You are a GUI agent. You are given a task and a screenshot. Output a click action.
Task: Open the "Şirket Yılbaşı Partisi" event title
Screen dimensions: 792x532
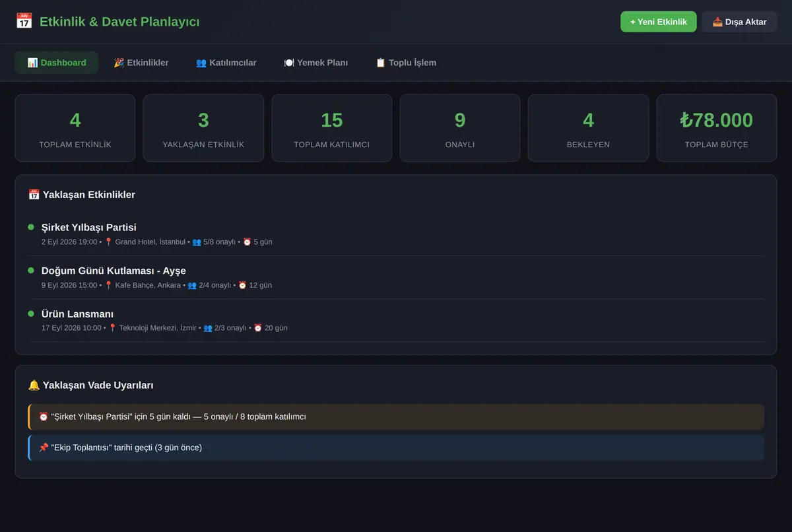click(x=89, y=228)
